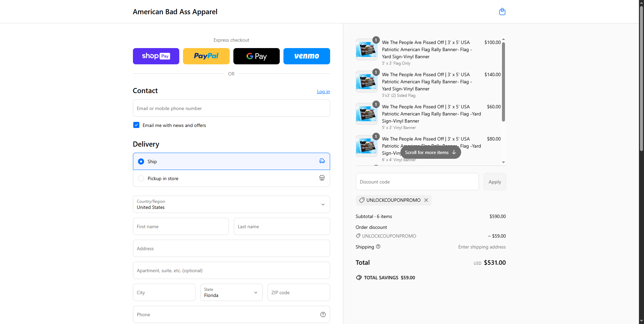The height and width of the screenshot is (324, 644).
Task: Click the 5' x 3' Flag Only variant text
Action: [396, 63]
